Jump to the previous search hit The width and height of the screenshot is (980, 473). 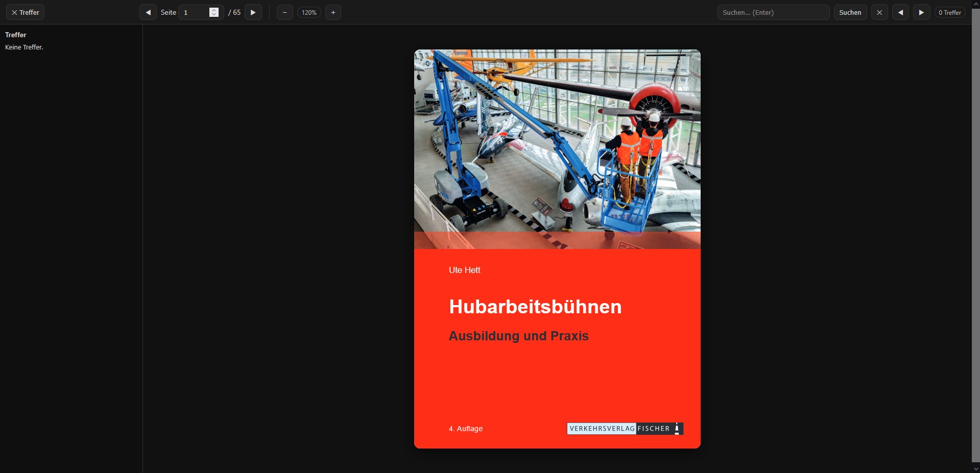(900, 12)
